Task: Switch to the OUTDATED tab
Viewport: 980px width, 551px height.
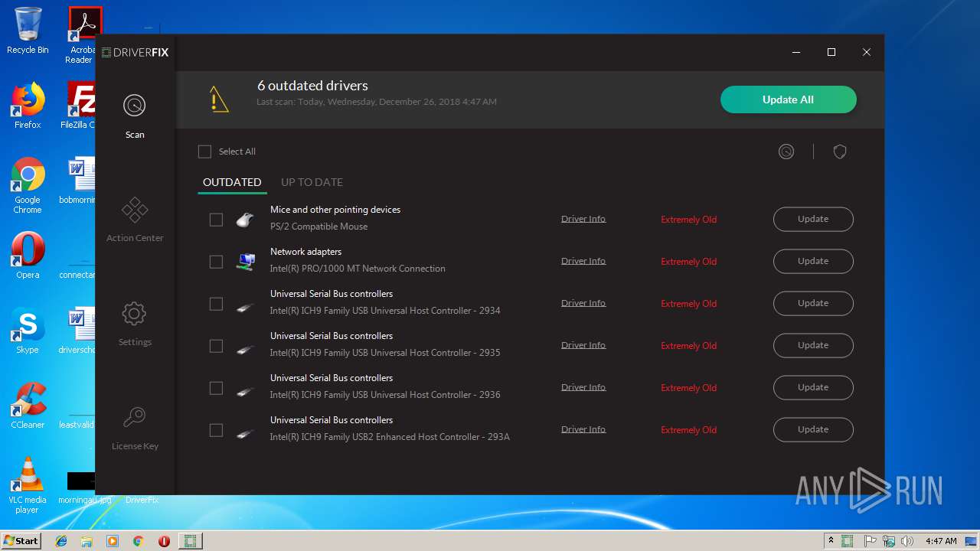Action: 232,182
